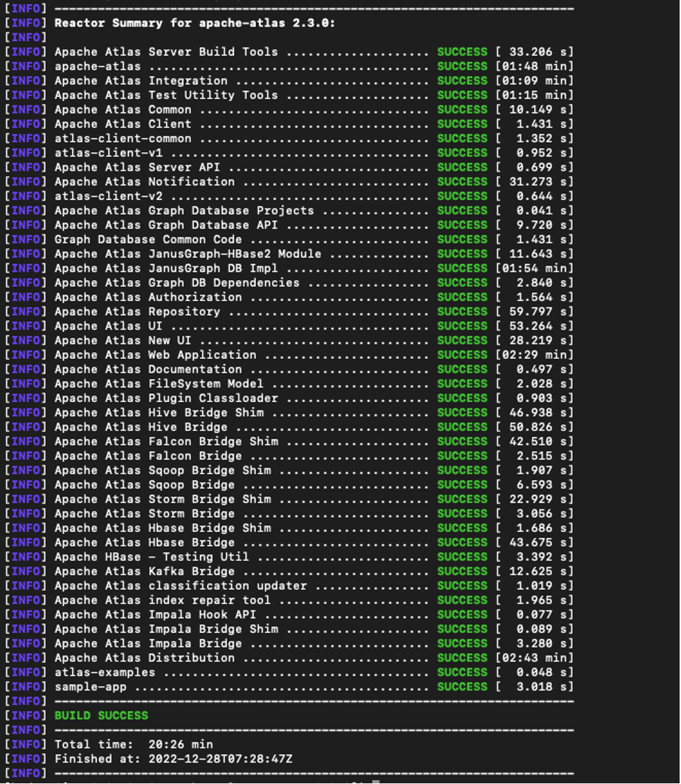Click the 'atlas-client-v2' module text
The width and height of the screenshot is (681, 784).
pyautogui.click(x=109, y=197)
